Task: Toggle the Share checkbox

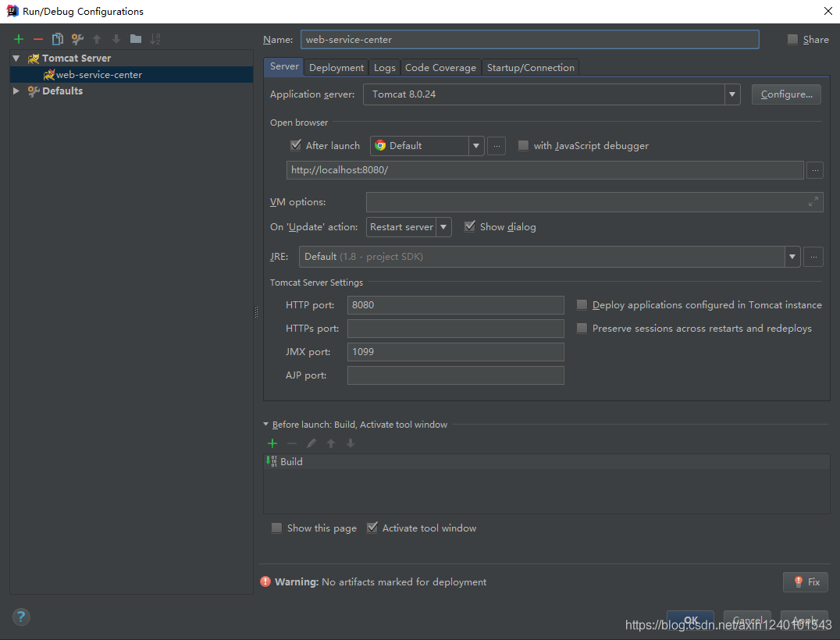Action: click(x=792, y=39)
